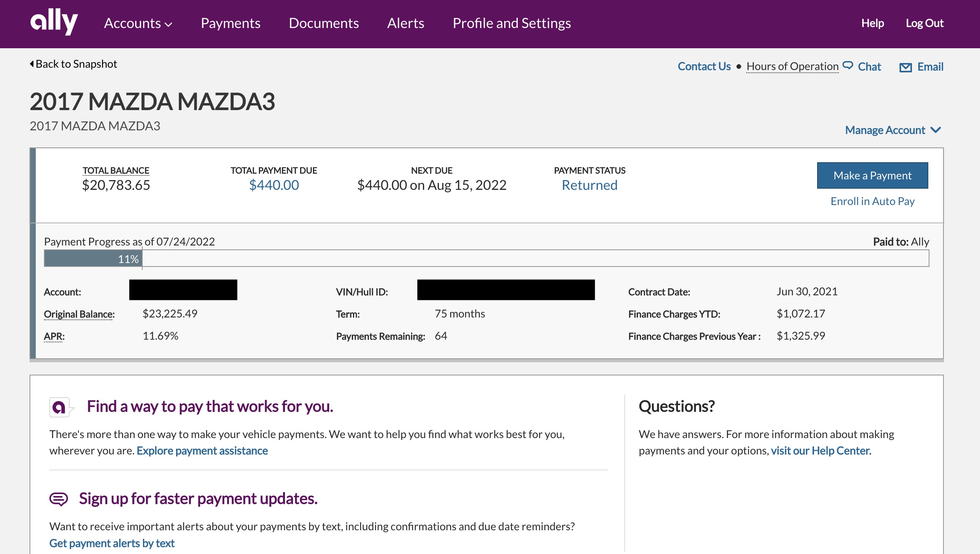The width and height of the screenshot is (980, 554).
Task: Open the Email contact link
Action: pyautogui.click(x=930, y=67)
